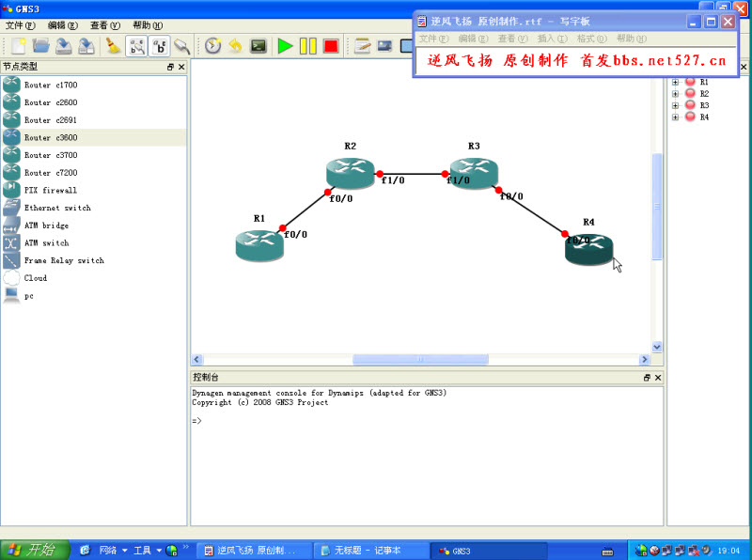The width and height of the screenshot is (752, 560).
Task: Click canvas scroll down arrow
Action: 657,347
